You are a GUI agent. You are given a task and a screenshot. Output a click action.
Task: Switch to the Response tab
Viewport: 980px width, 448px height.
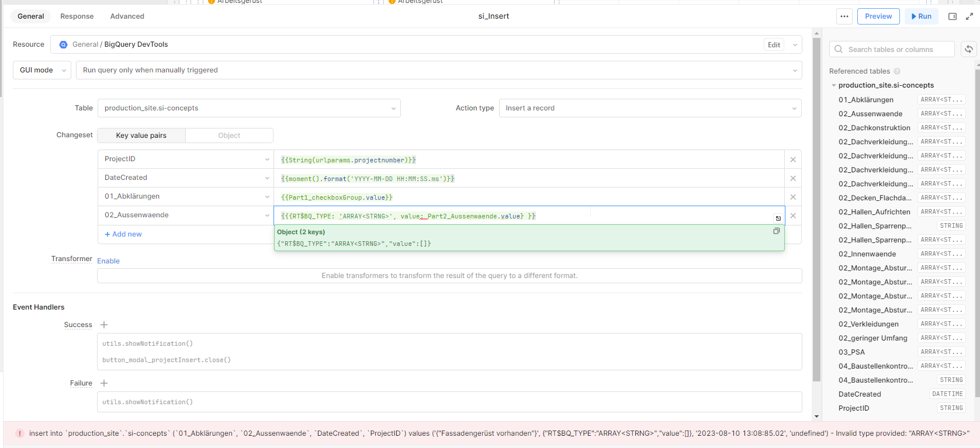point(77,16)
